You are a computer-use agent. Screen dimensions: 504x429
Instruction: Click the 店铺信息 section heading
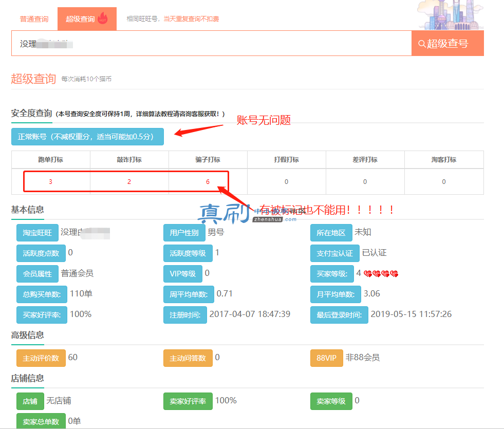pos(27,378)
